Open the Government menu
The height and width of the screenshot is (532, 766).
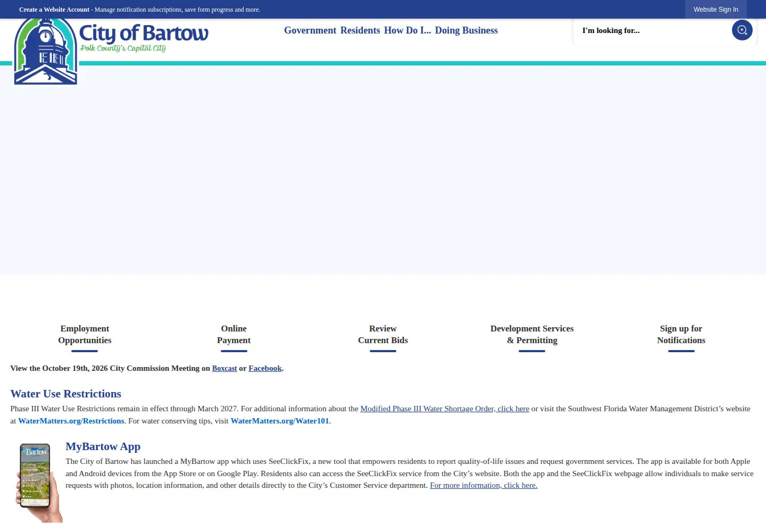point(310,30)
